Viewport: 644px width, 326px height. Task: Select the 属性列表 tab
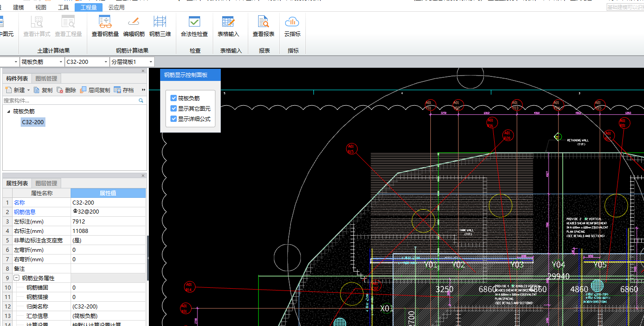pyautogui.click(x=17, y=183)
